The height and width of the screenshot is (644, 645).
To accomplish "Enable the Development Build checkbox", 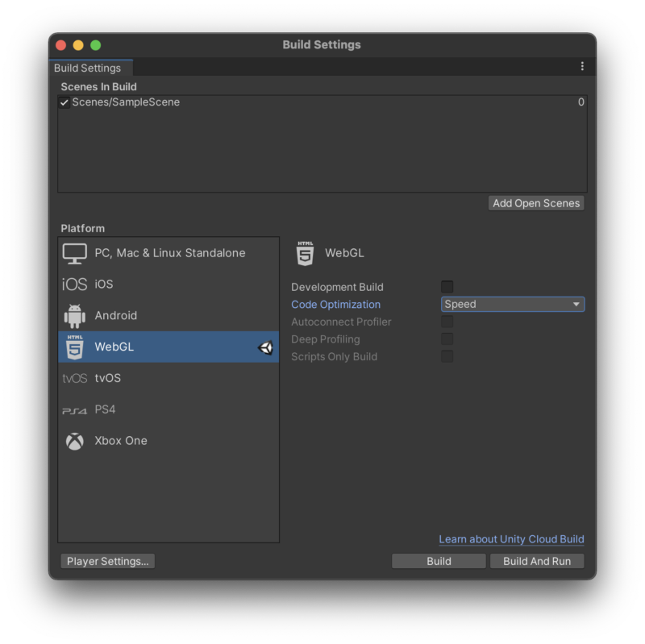I will [x=447, y=287].
